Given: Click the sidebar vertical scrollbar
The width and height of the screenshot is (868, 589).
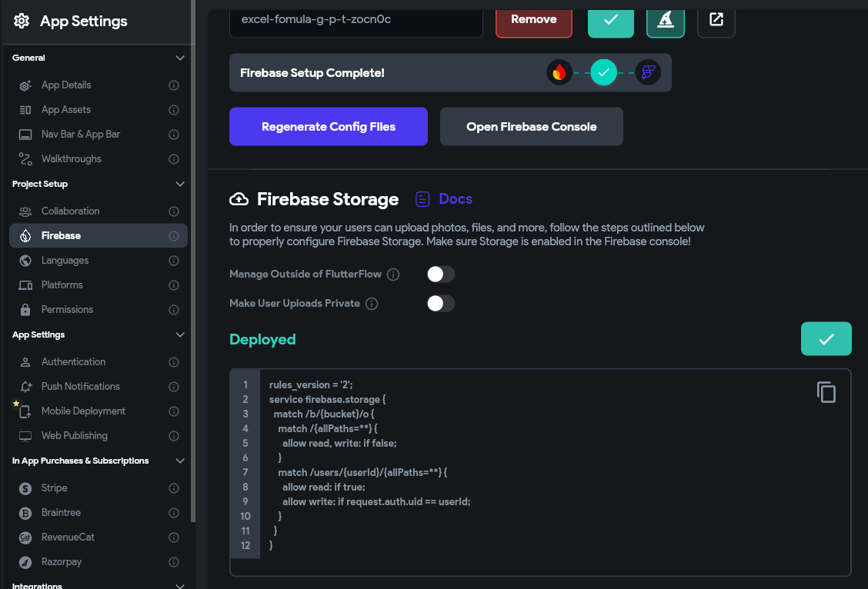Looking at the screenshot, I should 192,260.
